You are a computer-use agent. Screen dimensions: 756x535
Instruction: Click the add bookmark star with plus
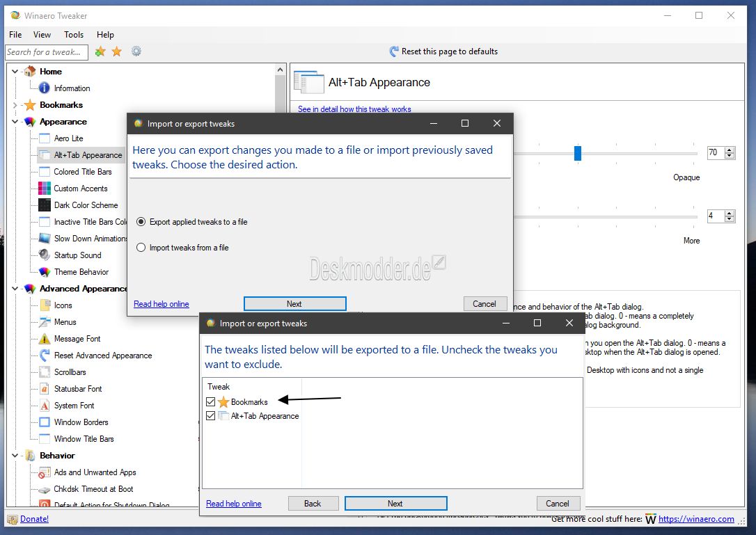100,51
